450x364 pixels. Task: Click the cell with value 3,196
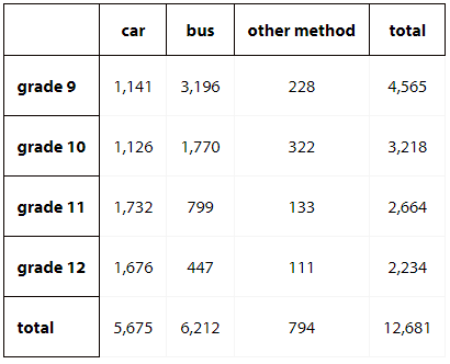200,87
